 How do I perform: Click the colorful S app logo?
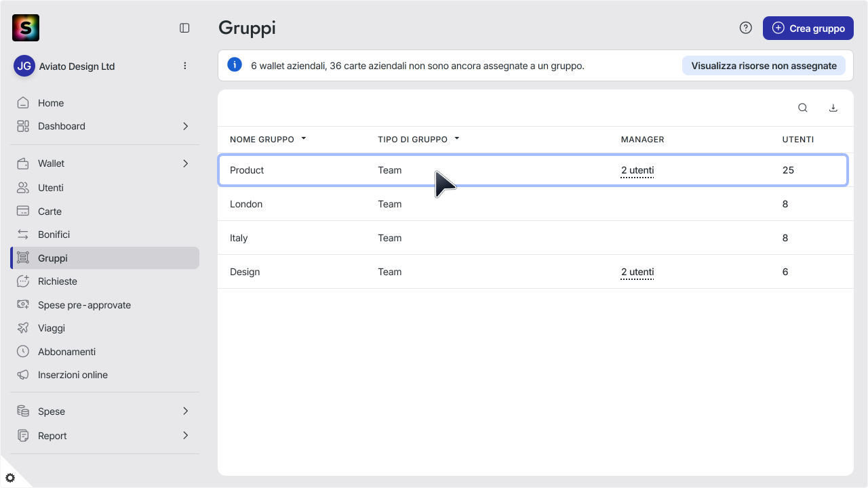(26, 28)
